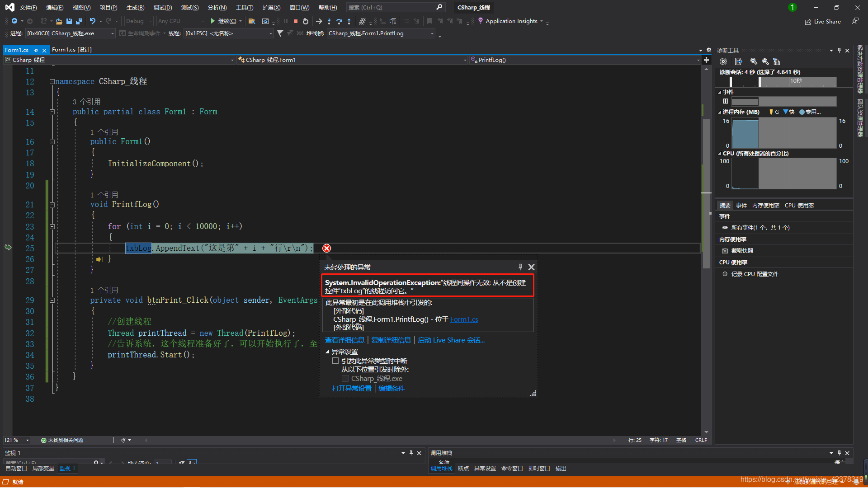Collapse the 异常设置 section

pyautogui.click(x=327, y=352)
